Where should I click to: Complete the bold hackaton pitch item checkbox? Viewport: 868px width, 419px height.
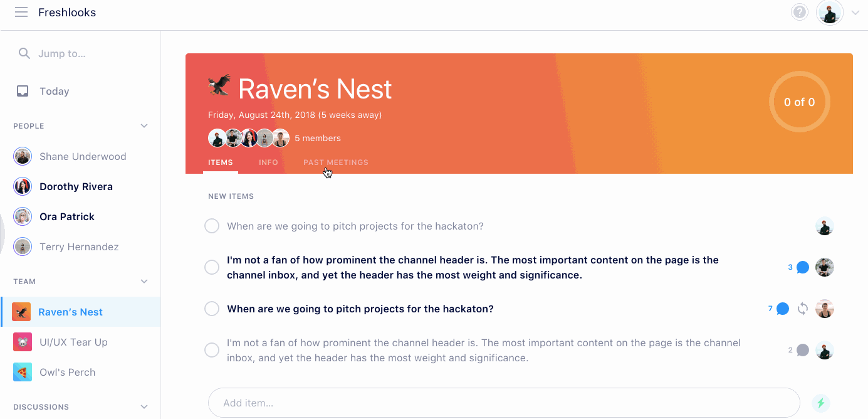(212, 309)
